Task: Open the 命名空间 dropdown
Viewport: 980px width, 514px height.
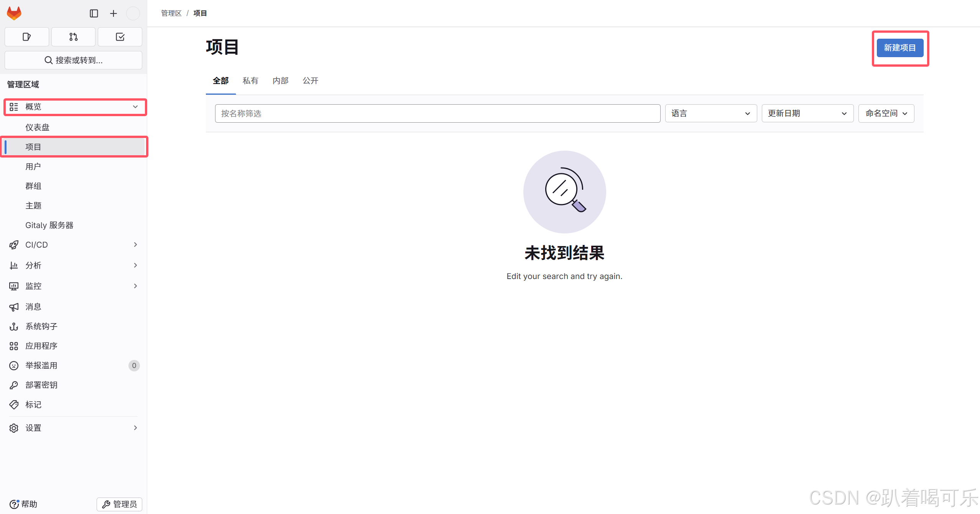Action: pos(886,113)
